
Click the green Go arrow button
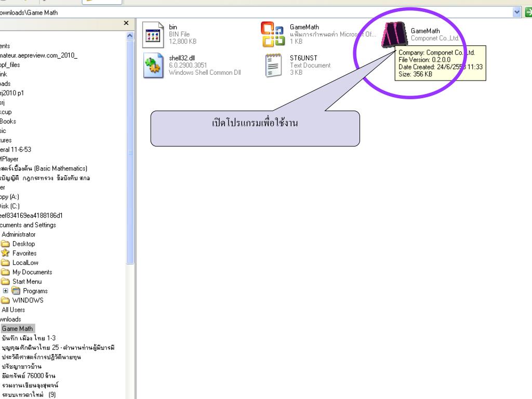[528, 12]
